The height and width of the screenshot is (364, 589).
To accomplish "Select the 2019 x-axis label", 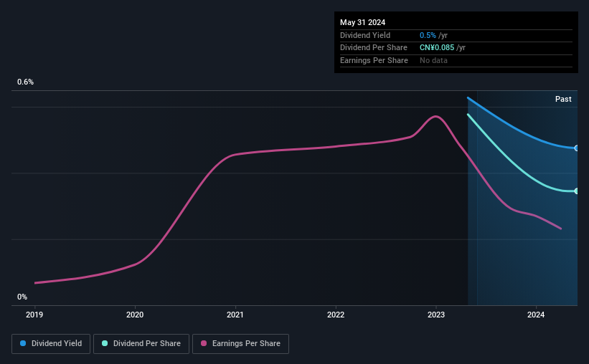I will point(34,315).
